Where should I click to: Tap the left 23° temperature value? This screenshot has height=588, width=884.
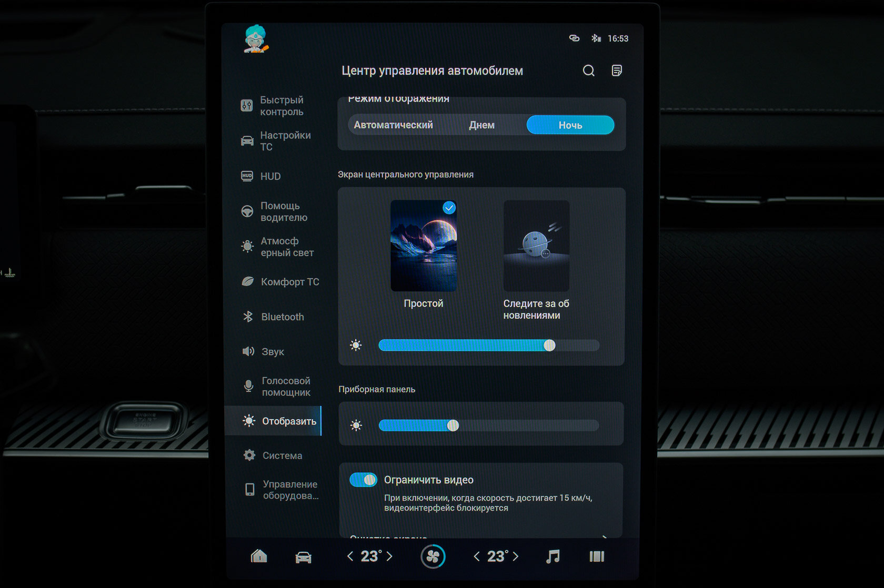(370, 556)
